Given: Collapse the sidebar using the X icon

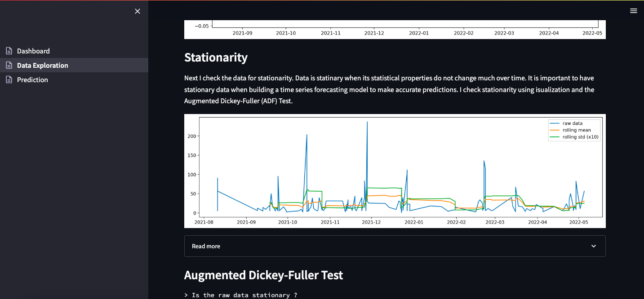Looking at the screenshot, I should [x=138, y=11].
